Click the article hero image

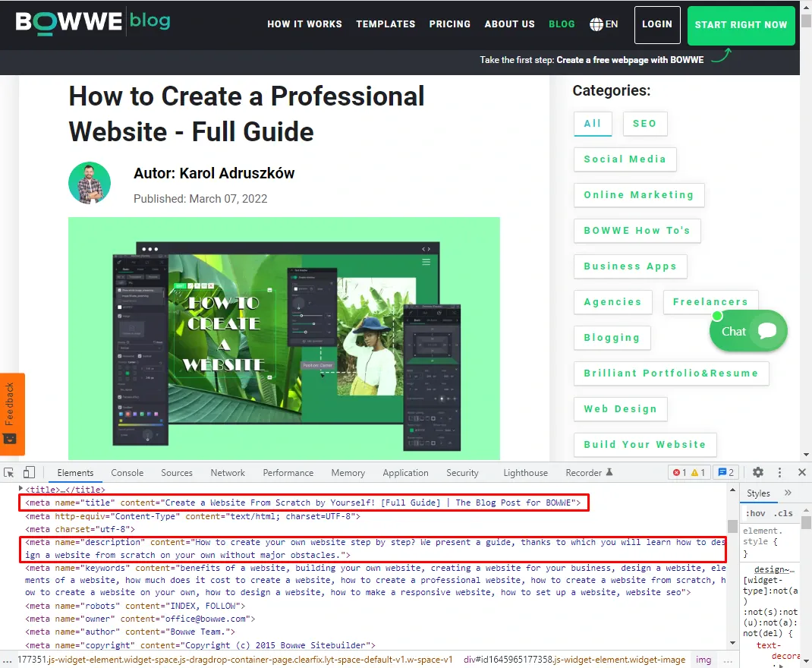[284, 338]
